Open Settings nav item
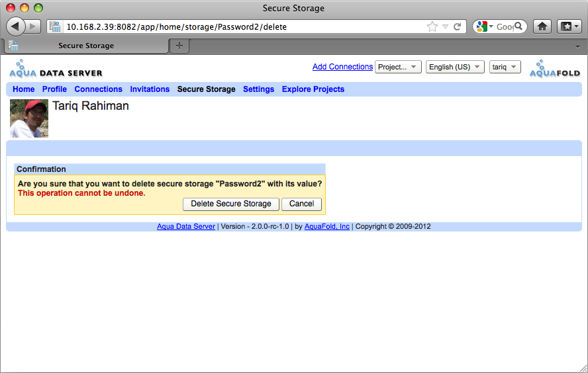Viewport: 588px width, 373px height. click(258, 89)
